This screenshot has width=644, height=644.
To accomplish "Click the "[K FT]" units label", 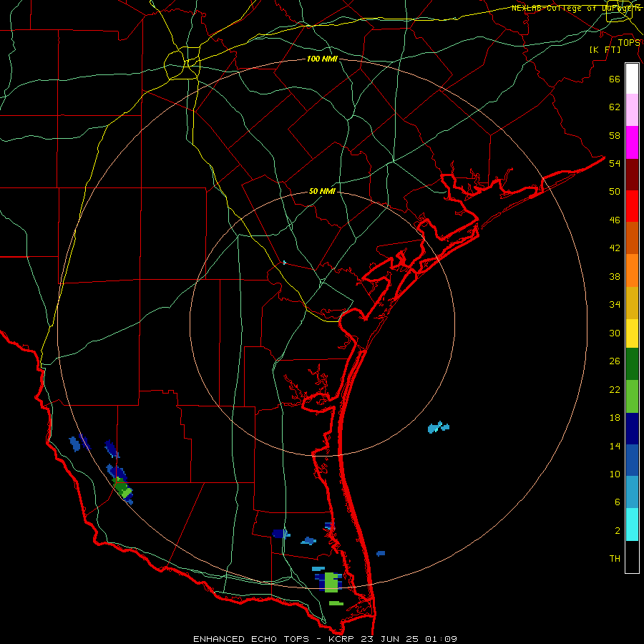I will 605,49.
